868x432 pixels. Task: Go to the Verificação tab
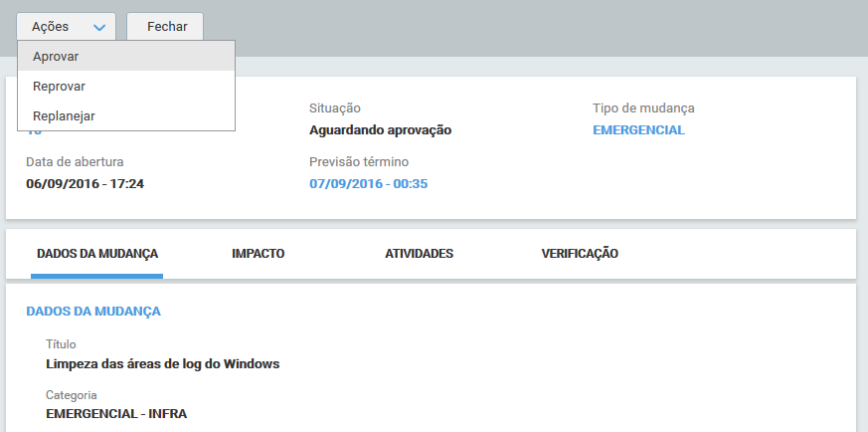pos(580,254)
